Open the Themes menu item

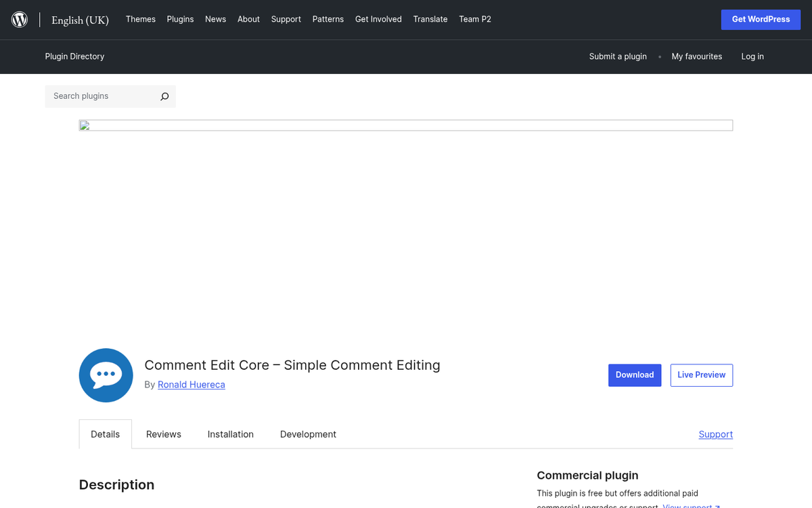point(140,19)
